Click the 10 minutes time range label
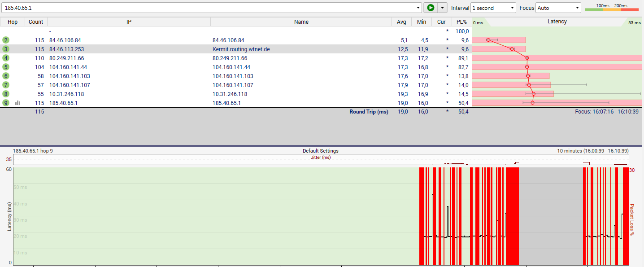 (x=593, y=151)
